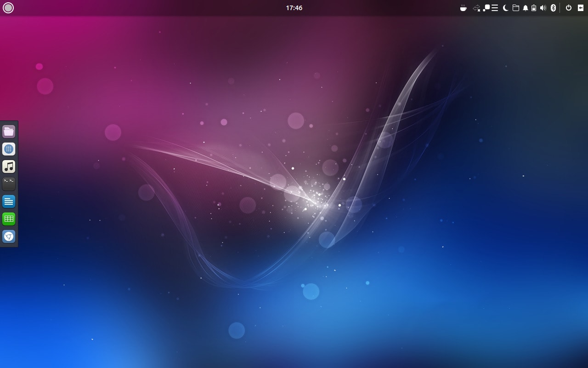Toggle the Bluetooth indicator
Screen dimensions: 588x368
554,8
